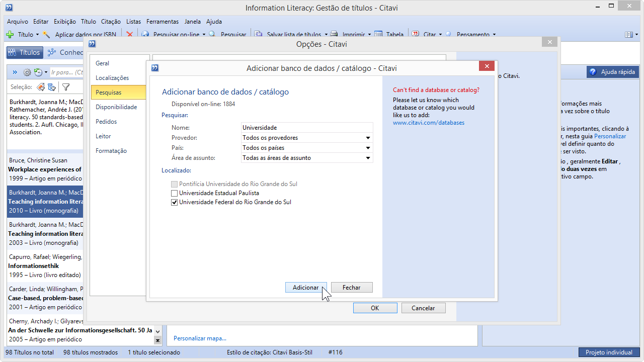Click the Nome search input field
644x362 pixels.
[x=307, y=128]
